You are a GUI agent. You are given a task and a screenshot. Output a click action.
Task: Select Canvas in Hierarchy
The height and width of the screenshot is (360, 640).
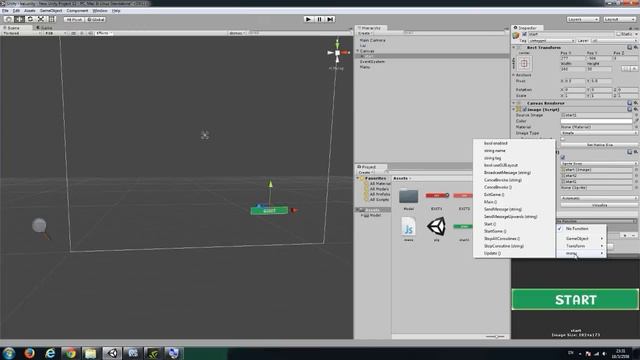pyautogui.click(x=367, y=51)
